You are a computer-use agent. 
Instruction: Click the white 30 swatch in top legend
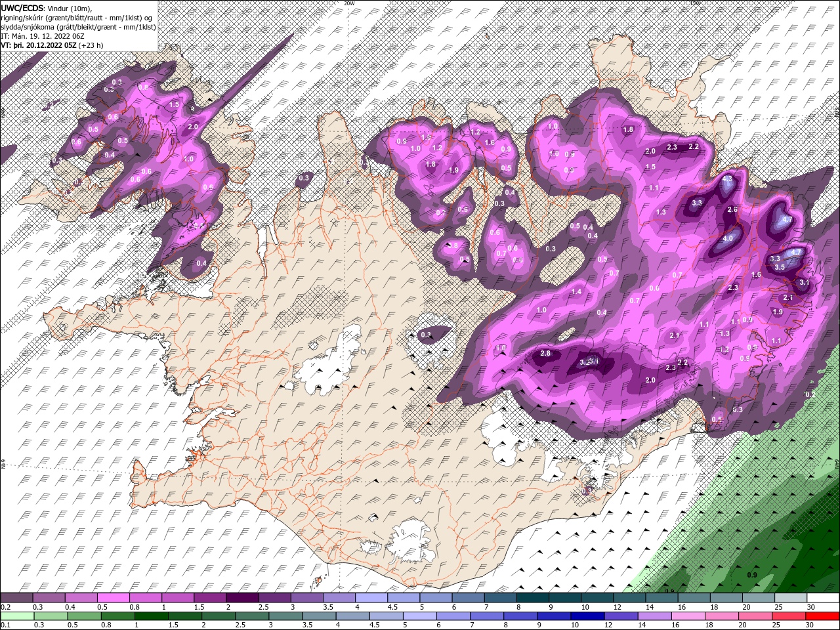tap(822, 598)
